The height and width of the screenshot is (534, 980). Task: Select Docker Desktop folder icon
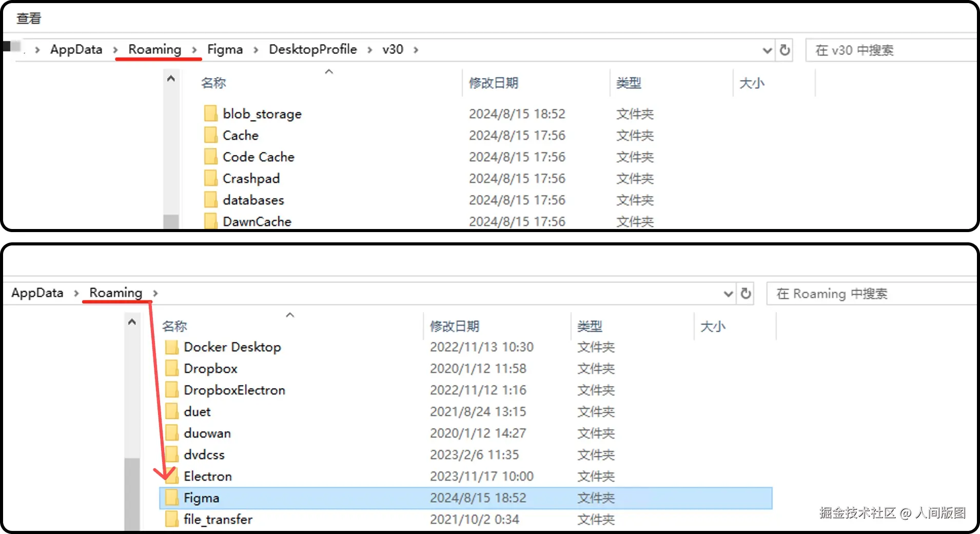pos(171,347)
